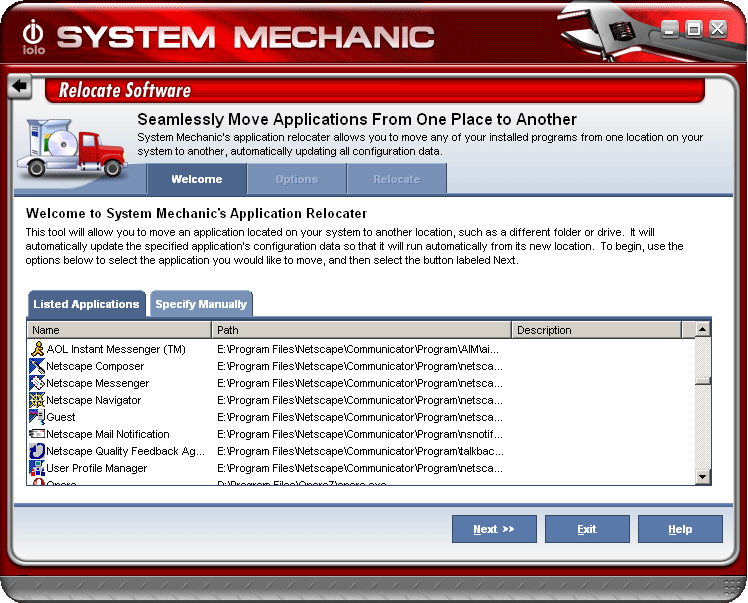748x603 pixels.
Task: Open Help for the relocater
Action: click(680, 529)
